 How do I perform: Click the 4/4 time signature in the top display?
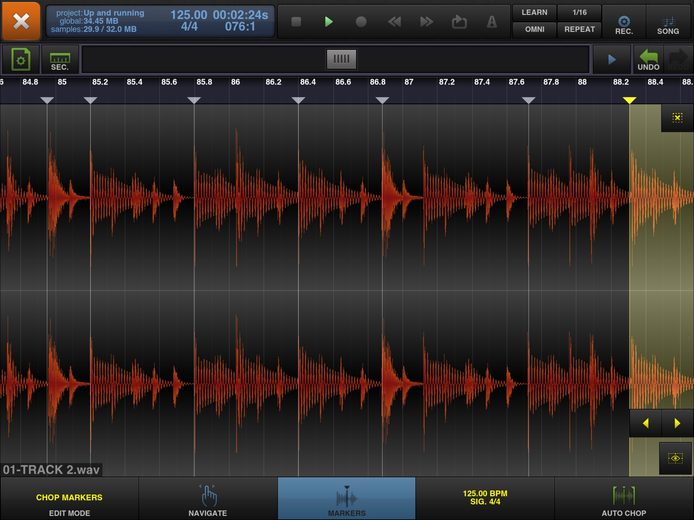tap(189, 27)
